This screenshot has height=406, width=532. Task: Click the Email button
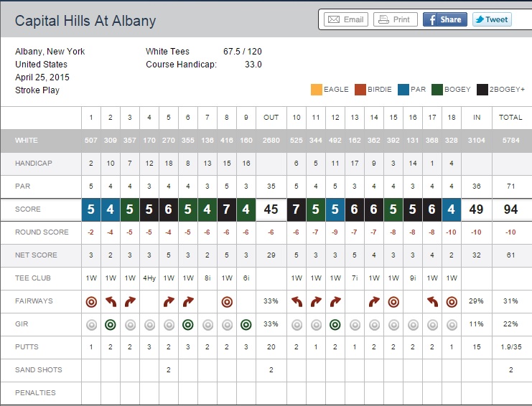point(345,19)
